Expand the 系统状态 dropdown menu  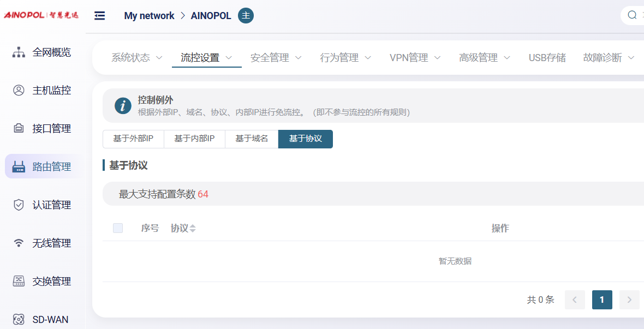click(x=137, y=58)
